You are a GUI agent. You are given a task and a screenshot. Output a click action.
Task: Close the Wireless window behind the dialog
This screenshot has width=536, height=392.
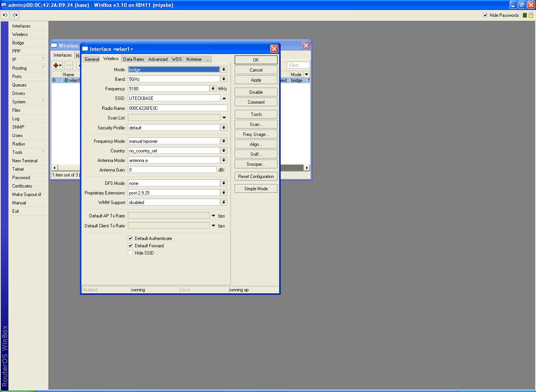click(x=306, y=45)
